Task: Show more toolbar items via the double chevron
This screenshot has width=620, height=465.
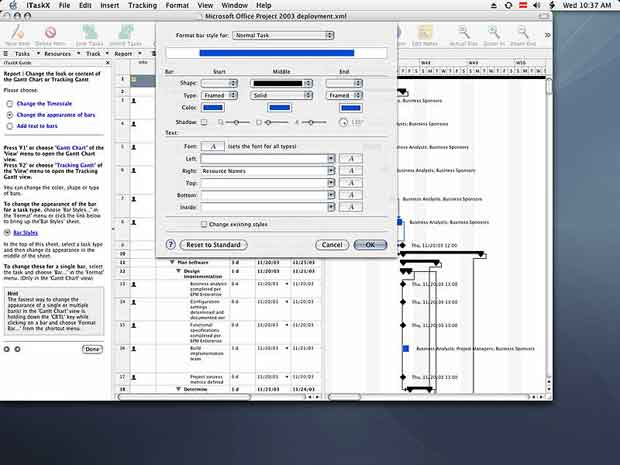Action: pos(547,35)
